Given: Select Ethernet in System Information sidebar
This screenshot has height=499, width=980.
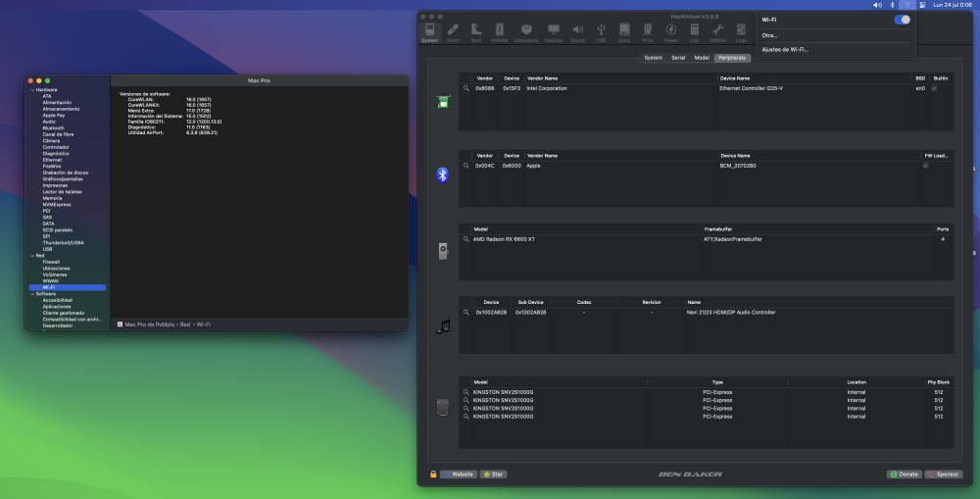Looking at the screenshot, I should tap(52, 160).
